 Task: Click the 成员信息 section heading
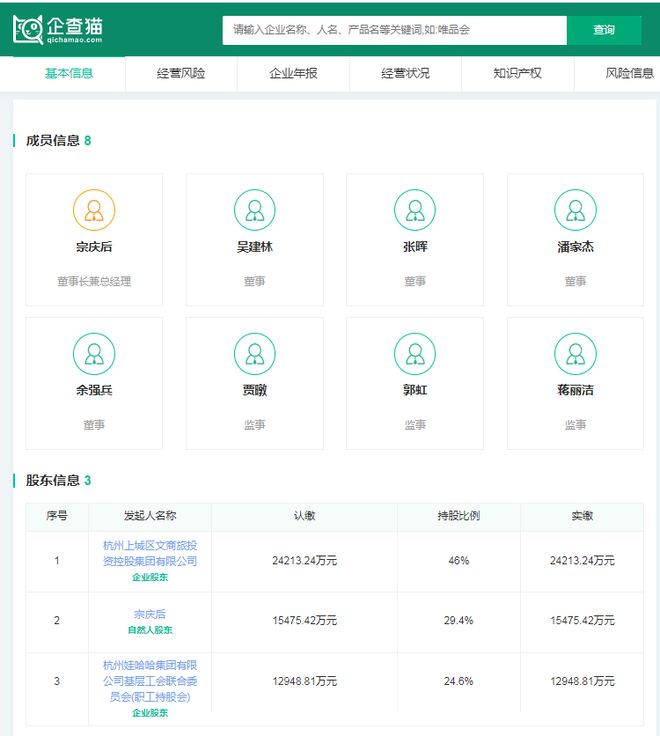coord(53,140)
